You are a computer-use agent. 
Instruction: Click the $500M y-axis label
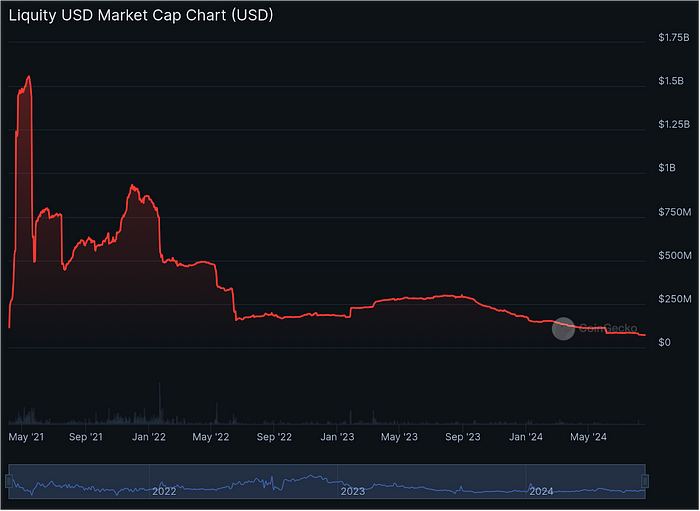tap(675, 256)
